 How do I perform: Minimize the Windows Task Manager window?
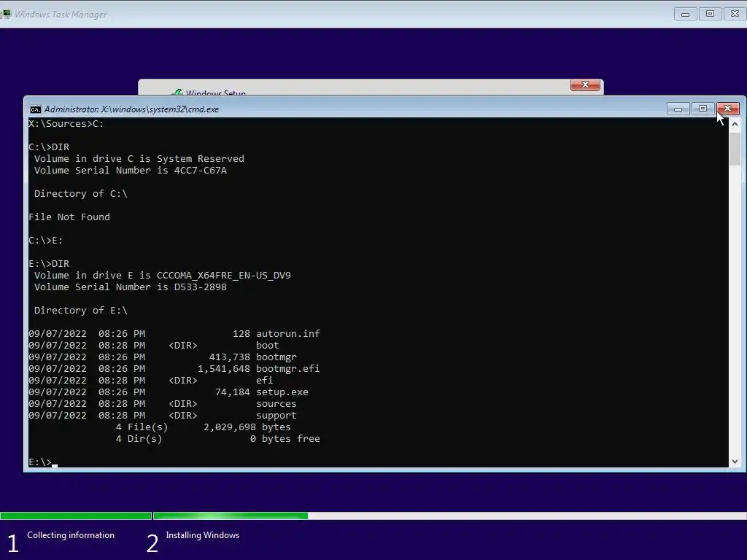[685, 14]
